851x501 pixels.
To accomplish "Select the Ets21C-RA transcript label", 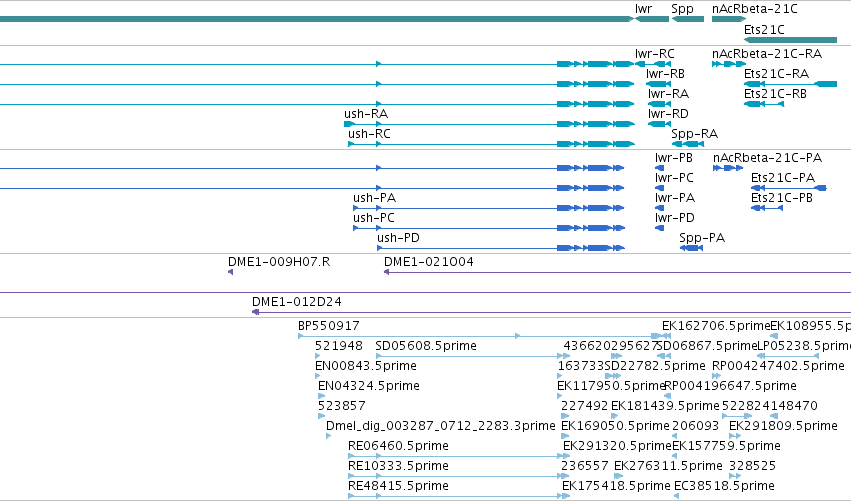I will coord(776,74).
